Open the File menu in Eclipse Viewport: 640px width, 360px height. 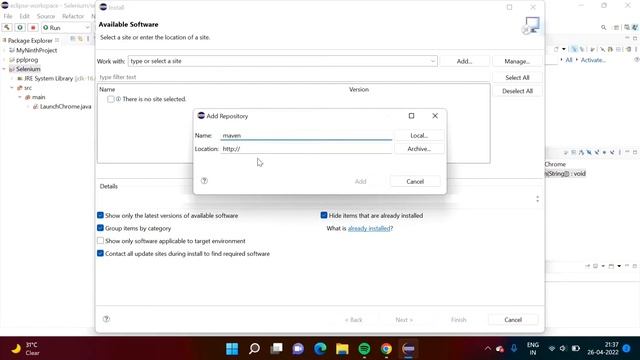point(8,16)
